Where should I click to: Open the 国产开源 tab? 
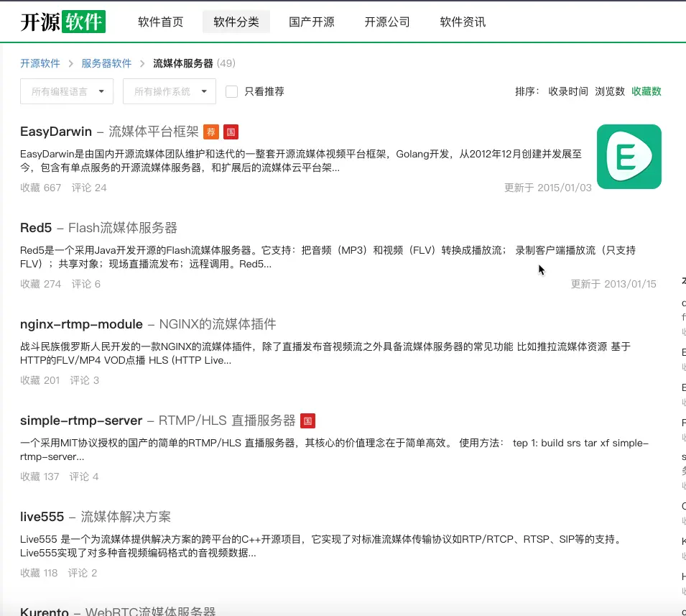tap(312, 22)
